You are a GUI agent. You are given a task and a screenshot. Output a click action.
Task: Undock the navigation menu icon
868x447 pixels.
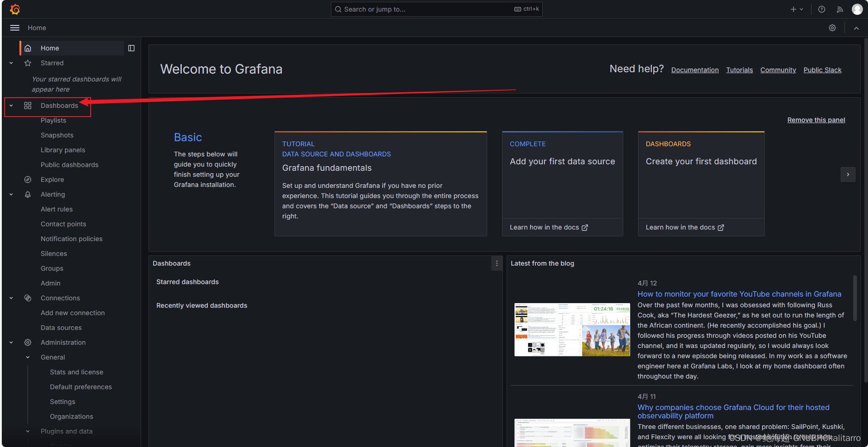[131, 48]
